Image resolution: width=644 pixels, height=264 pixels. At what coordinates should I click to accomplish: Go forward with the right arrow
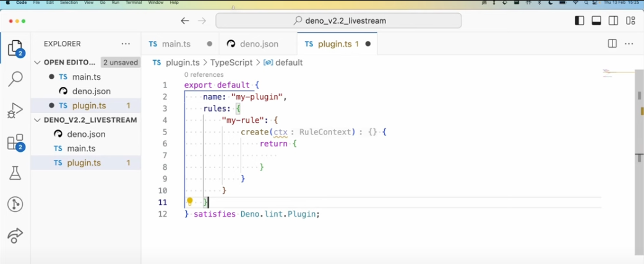pyautogui.click(x=202, y=20)
